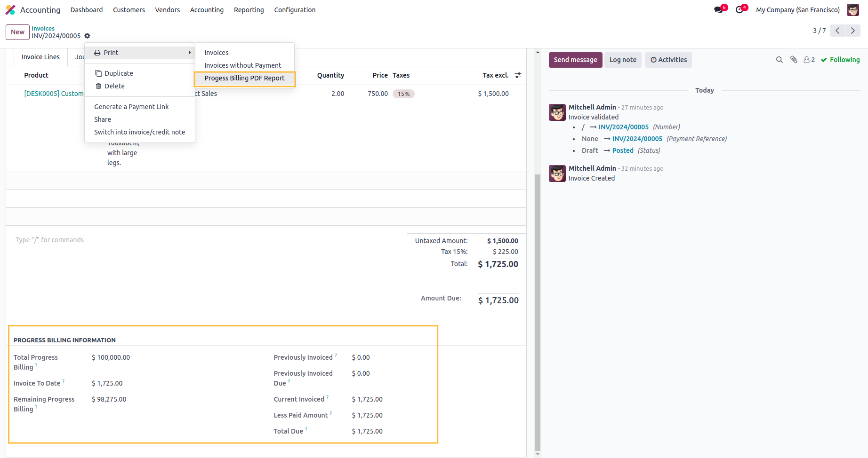Click the column settings adjust icon
Screen dimensions: 868x458
pyautogui.click(x=518, y=75)
